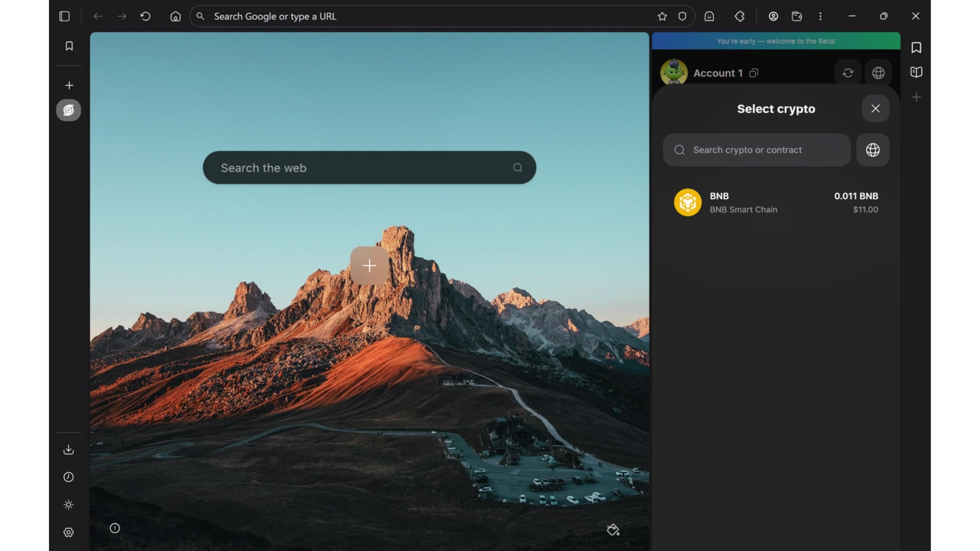Screen dimensions: 980x551
Task: Open the three-dot browser menu
Action: click(x=820, y=16)
